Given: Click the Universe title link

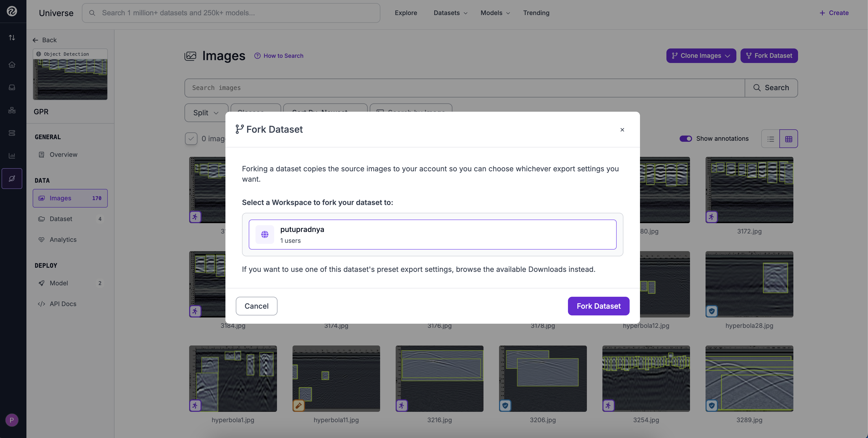Looking at the screenshot, I should coord(56,13).
